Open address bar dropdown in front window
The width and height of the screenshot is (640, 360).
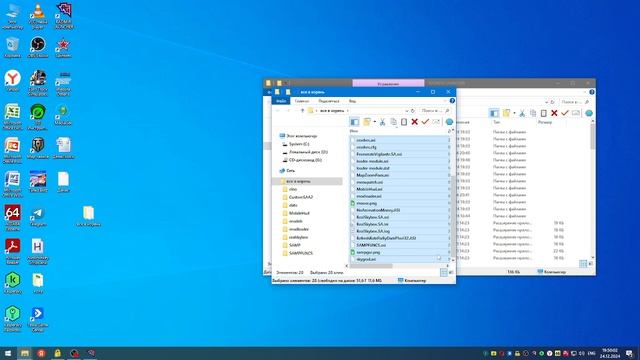point(407,111)
